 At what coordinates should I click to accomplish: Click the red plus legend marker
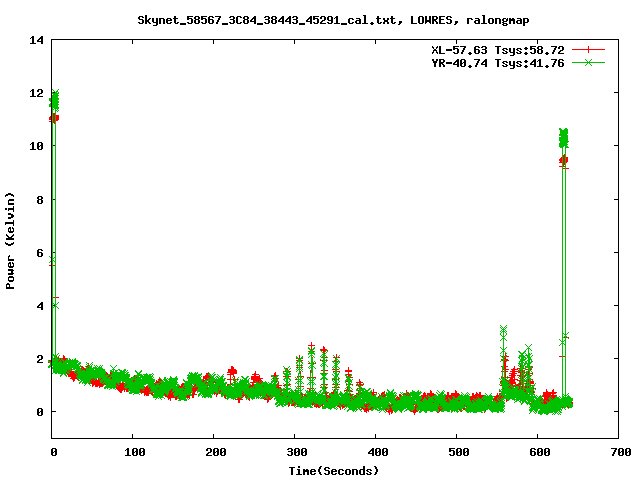pos(588,50)
